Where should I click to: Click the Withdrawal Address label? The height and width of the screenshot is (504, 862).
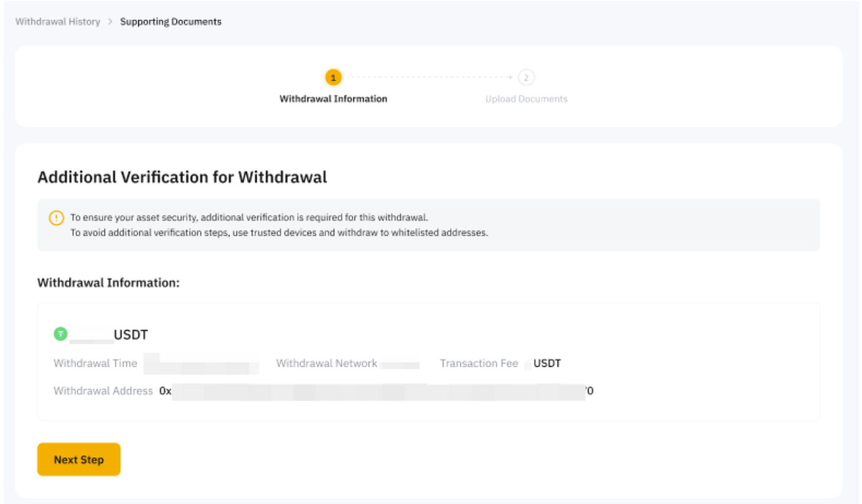pos(103,391)
